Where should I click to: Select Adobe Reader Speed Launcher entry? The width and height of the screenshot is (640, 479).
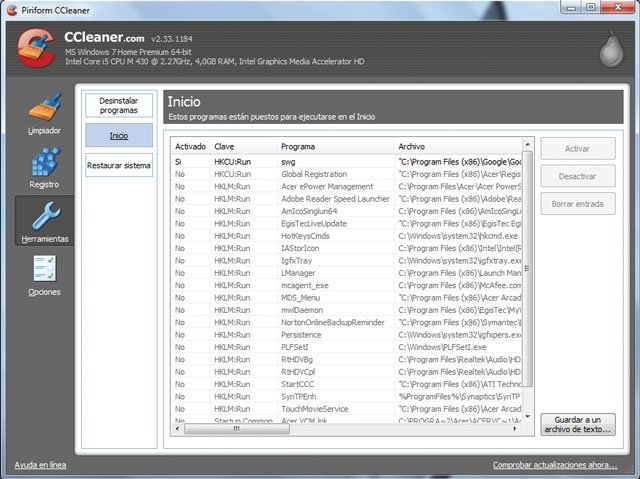[x=346, y=199]
